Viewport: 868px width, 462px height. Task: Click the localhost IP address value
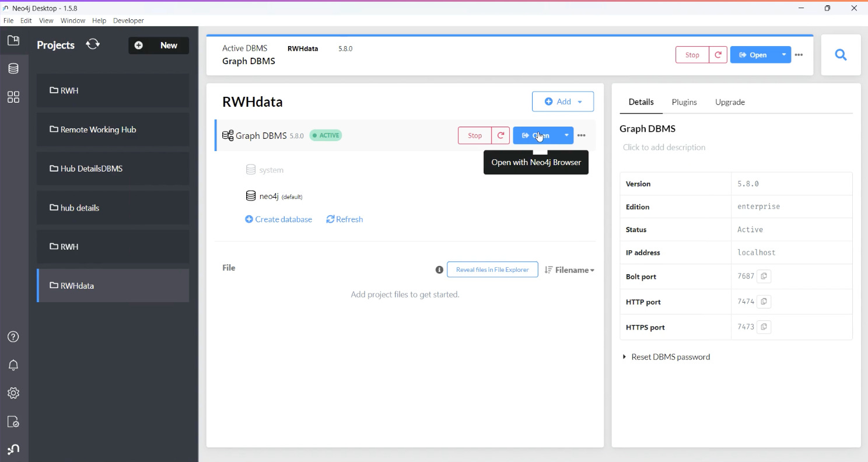[x=757, y=253]
